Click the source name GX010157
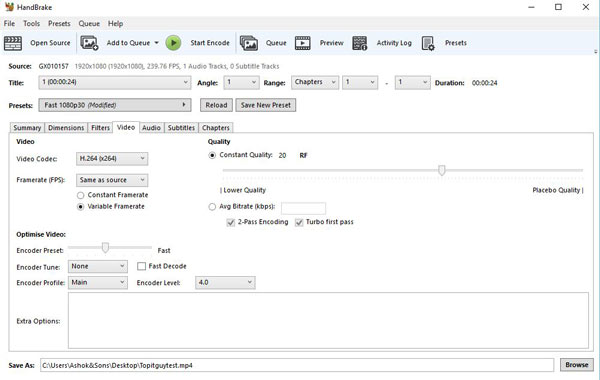This screenshot has height=380, width=600. (x=54, y=66)
